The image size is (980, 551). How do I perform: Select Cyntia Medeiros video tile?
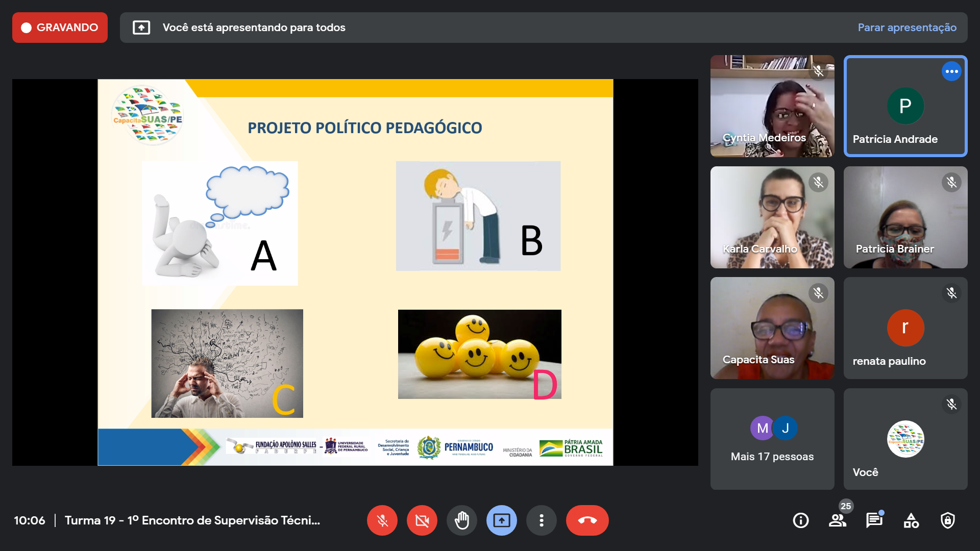772,106
